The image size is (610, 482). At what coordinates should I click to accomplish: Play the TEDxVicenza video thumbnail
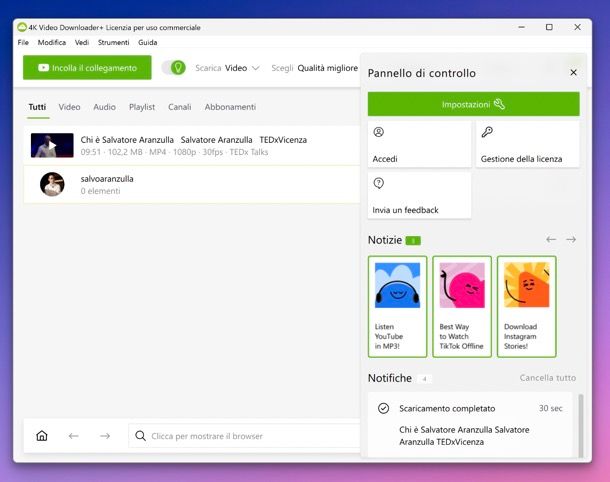coord(52,145)
